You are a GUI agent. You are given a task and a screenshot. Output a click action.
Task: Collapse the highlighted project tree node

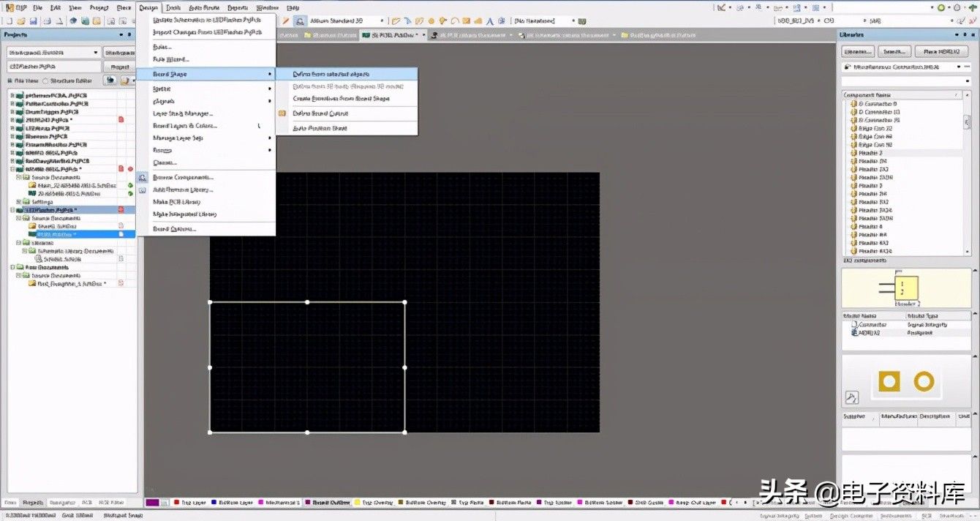tap(12, 211)
